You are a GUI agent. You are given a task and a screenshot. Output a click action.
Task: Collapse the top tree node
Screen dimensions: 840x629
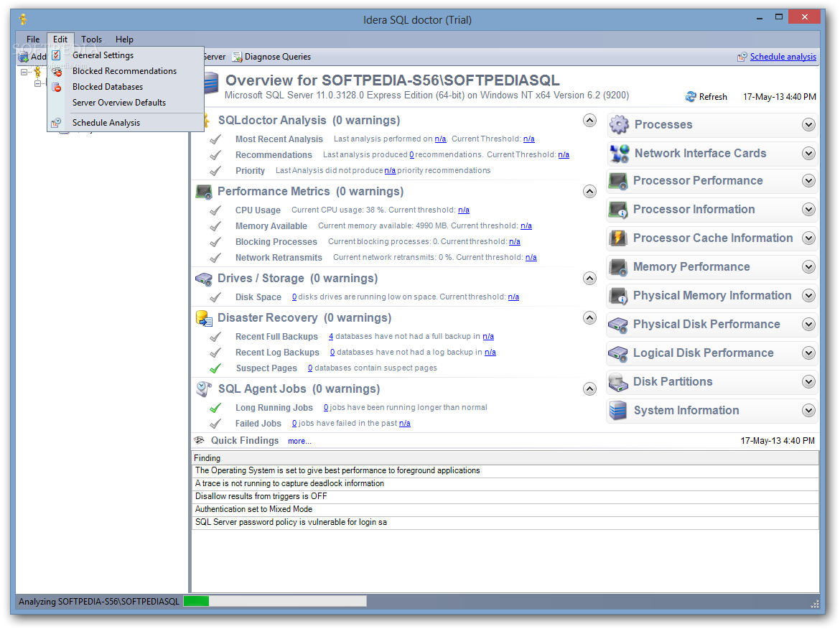[24, 72]
